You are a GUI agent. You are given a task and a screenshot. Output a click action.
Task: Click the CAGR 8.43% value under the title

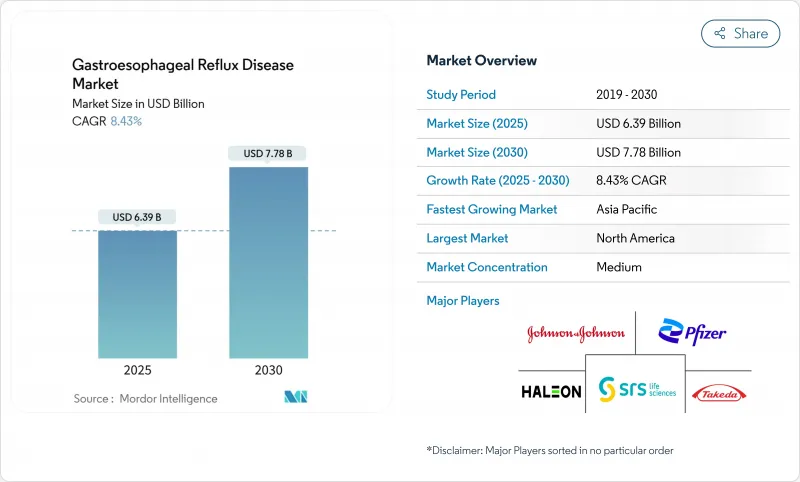click(125, 121)
